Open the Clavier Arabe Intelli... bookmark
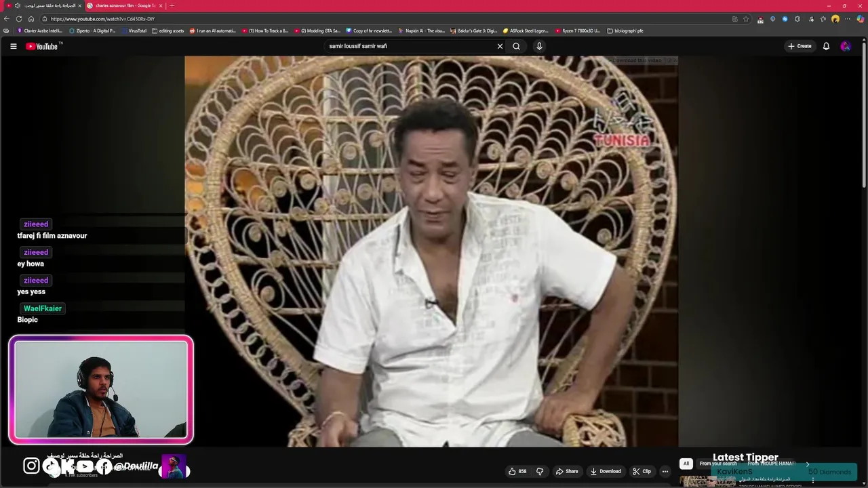Screen dimensions: 868x488 point(40,30)
